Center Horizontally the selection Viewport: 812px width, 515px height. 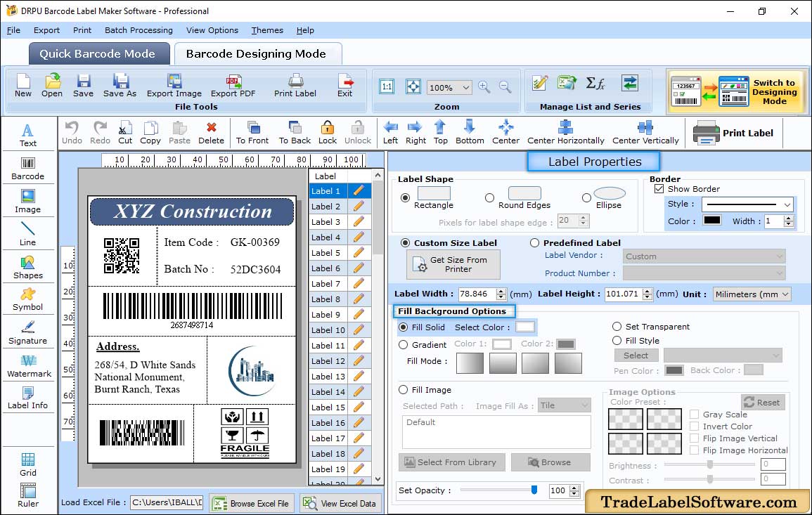(565, 133)
